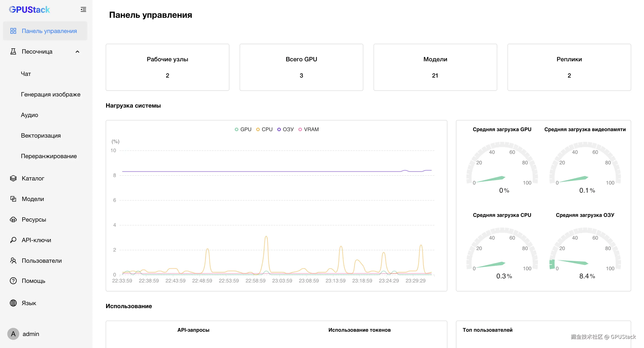Click the Панель управления grid icon
Viewport: 644px width, 348px height.
pos(13,31)
